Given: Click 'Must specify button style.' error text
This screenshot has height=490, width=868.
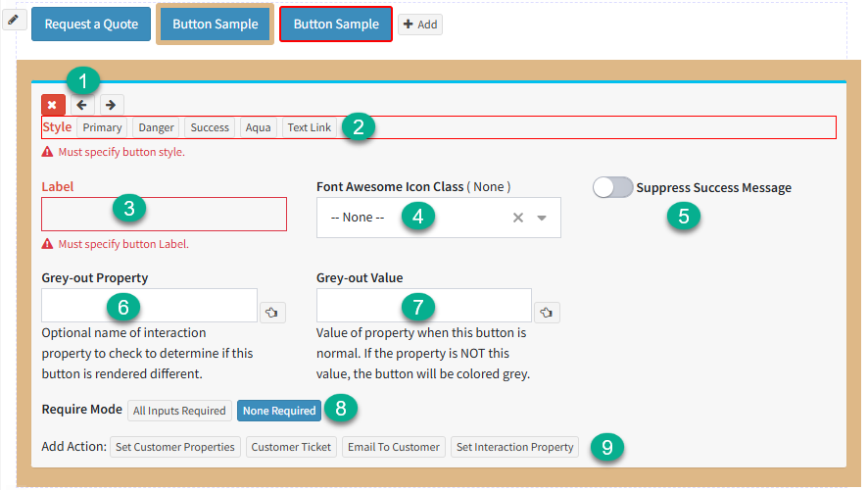Looking at the screenshot, I should [121, 152].
